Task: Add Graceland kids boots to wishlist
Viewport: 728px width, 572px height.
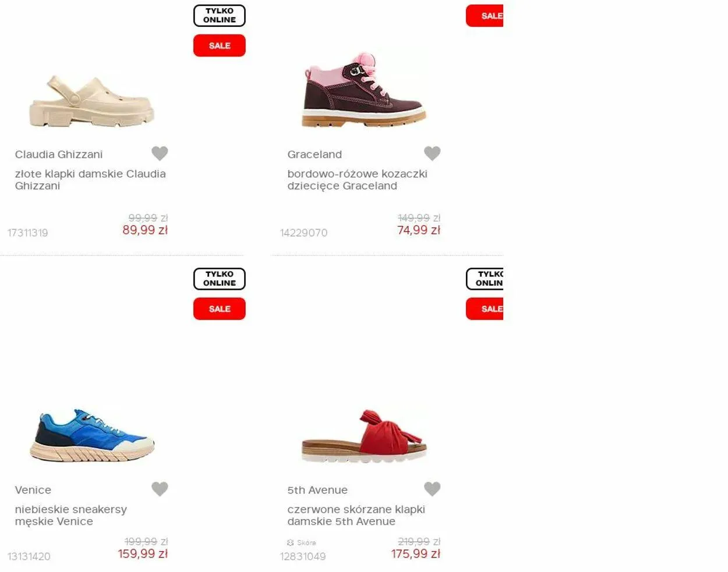Action: click(x=432, y=153)
